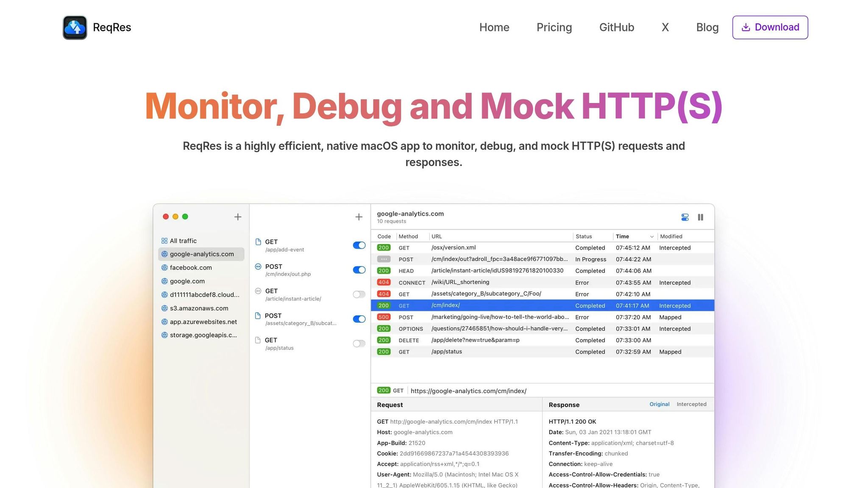
Task: Click the globe icon next to google-analytics.com
Action: pyautogui.click(x=164, y=254)
